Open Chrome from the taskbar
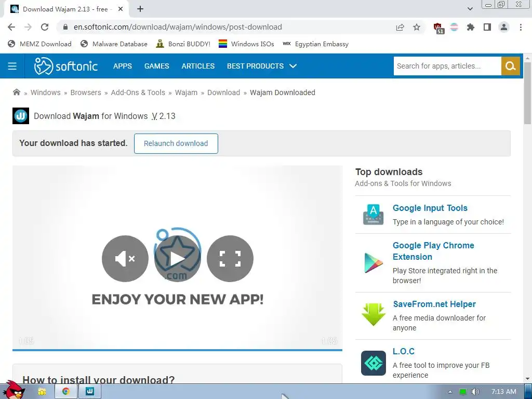 coord(66,391)
